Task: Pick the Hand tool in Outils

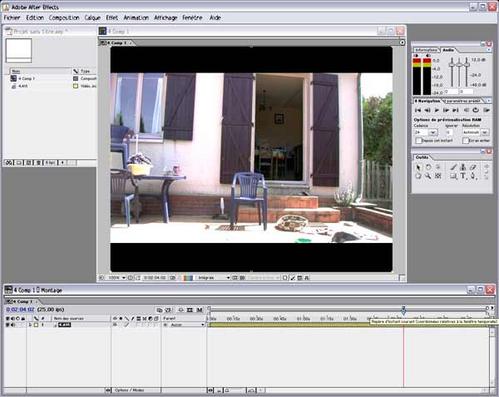Action: [418, 176]
